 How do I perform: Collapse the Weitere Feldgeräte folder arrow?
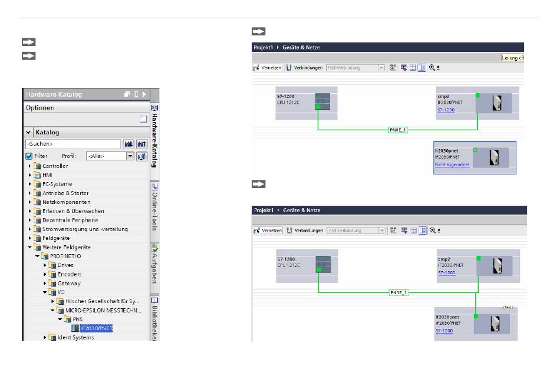click(29, 247)
